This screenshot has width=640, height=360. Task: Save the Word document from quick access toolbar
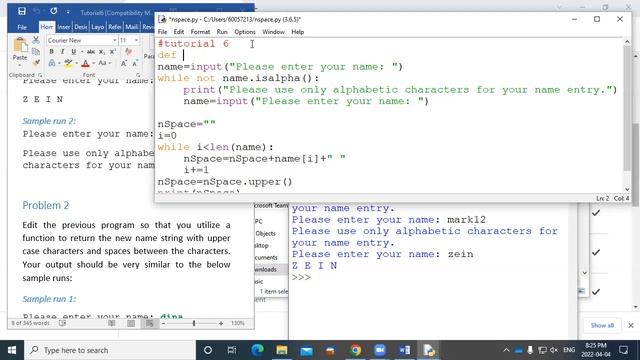coord(22,11)
